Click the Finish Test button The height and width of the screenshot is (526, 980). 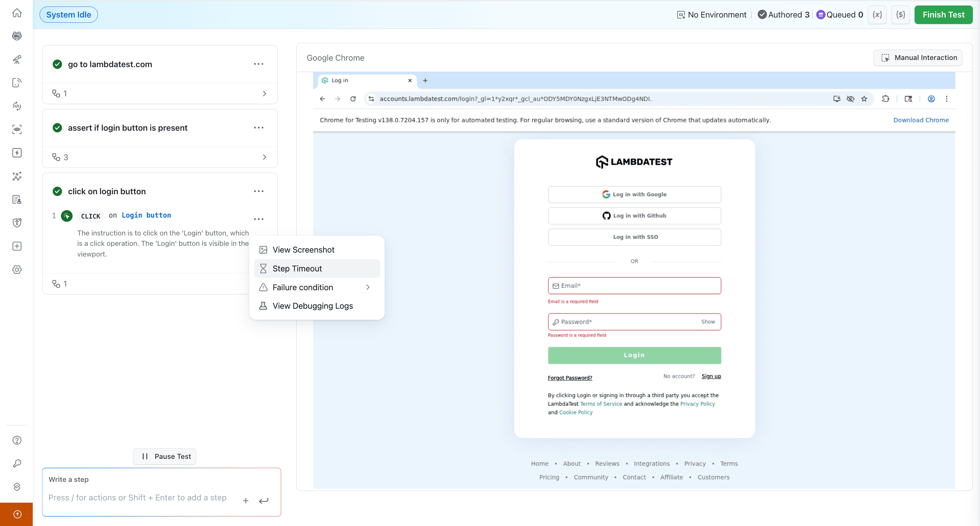tap(943, 15)
